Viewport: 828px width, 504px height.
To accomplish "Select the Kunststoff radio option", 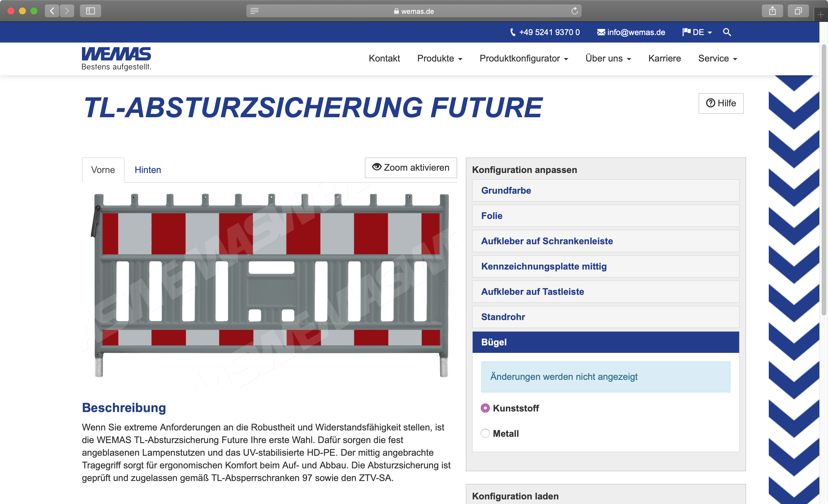I will pos(485,408).
